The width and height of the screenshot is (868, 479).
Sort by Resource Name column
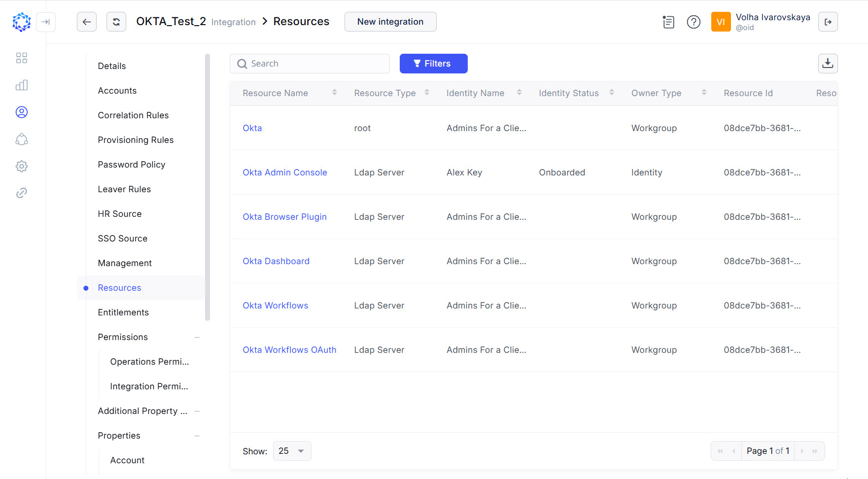pos(334,93)
